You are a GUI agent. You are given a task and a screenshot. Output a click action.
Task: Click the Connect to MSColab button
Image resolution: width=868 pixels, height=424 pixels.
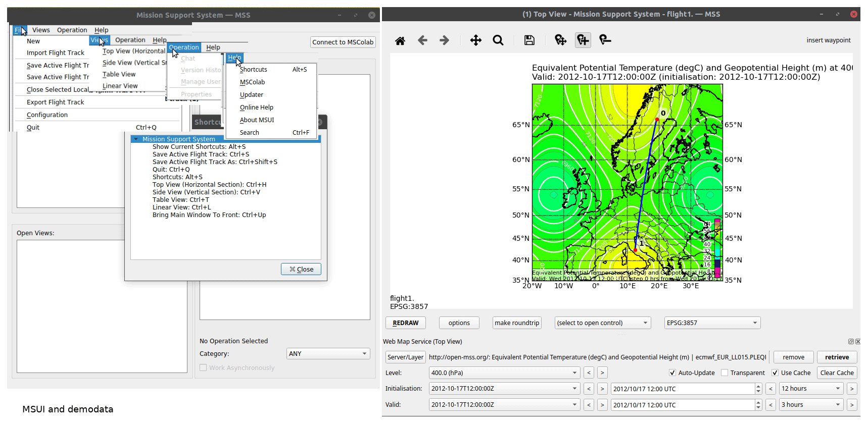click(x=343, y=42)
